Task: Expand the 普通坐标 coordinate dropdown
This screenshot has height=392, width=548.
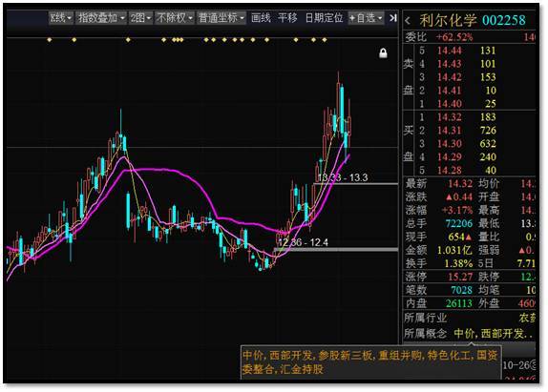Action: pos(221,17)
